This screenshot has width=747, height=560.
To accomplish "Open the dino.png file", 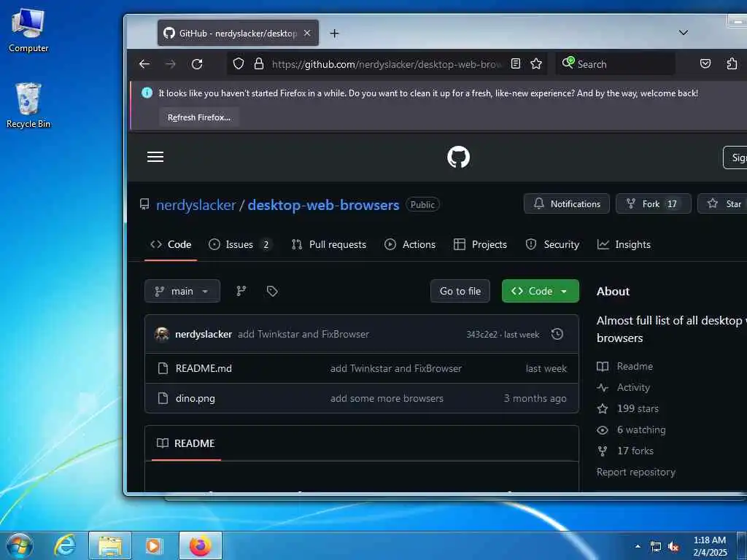I will (x=195, y=398).
